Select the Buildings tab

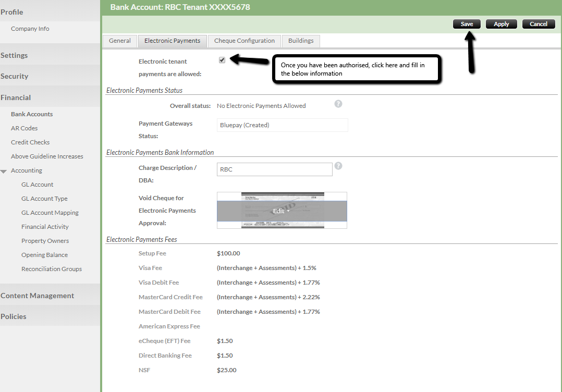click(301, 41)
